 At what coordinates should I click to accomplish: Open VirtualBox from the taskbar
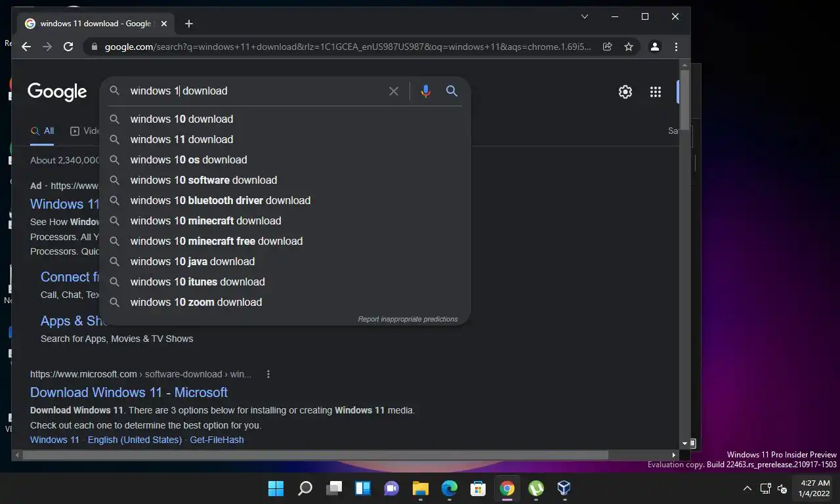pyautogui.click(x=564, y=488)
